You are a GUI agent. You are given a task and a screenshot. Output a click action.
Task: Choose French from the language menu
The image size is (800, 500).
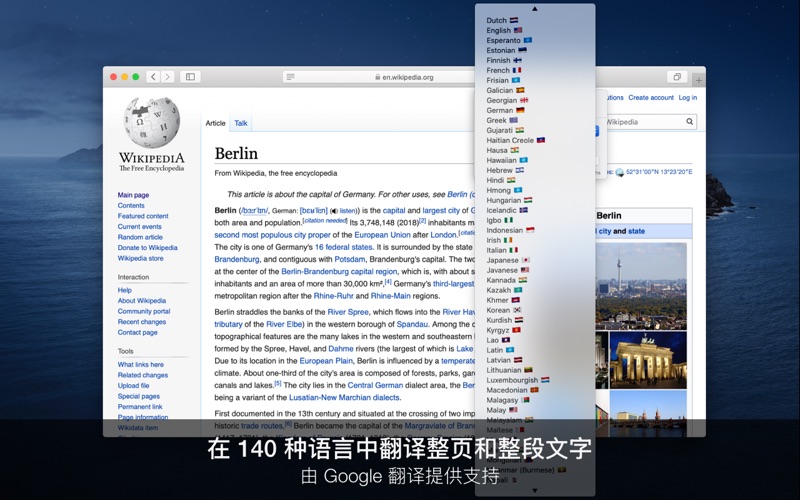coord(504,70)
